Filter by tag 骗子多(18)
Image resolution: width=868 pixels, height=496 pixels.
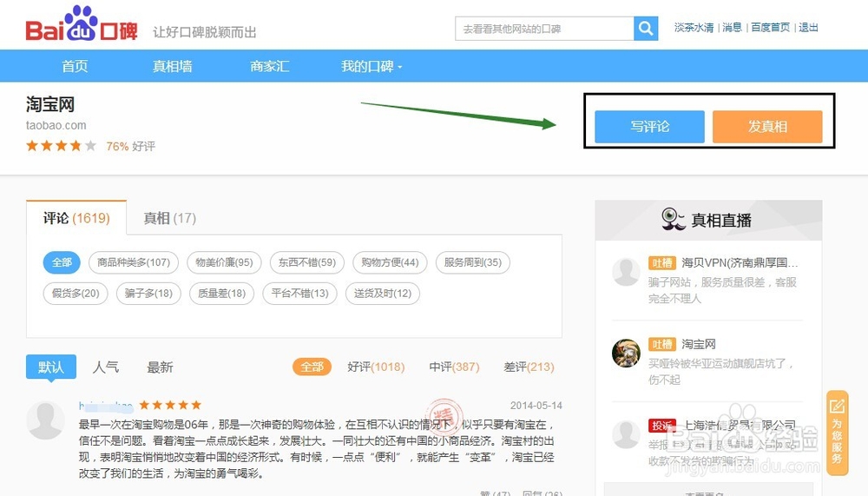[149, 293]
